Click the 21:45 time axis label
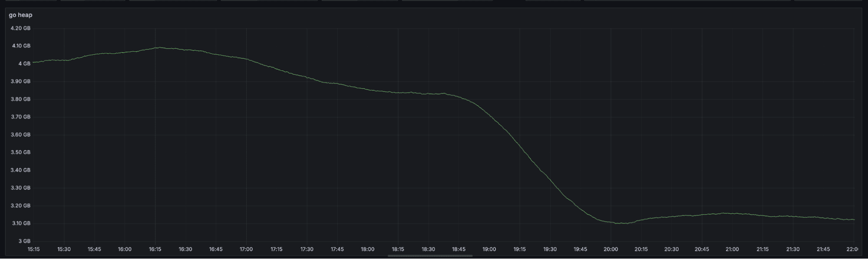The width and height of the screenshot is (868, 259). pos(823,249)
